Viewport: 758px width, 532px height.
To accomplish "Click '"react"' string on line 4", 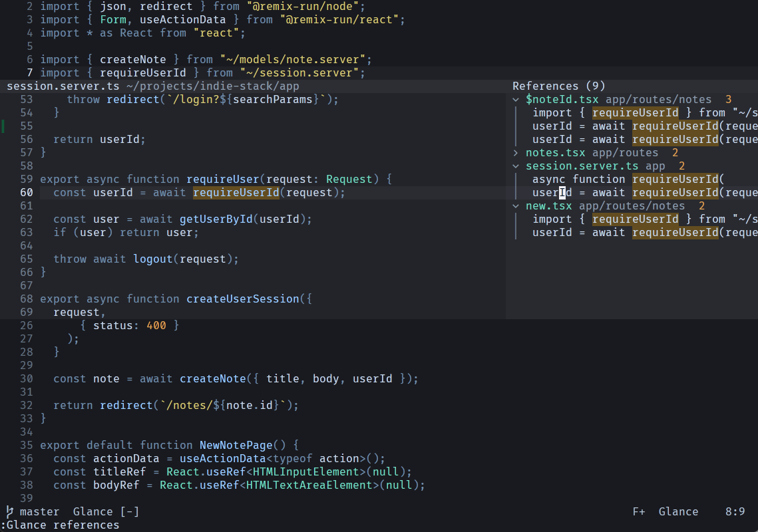I will pos(216,33).
